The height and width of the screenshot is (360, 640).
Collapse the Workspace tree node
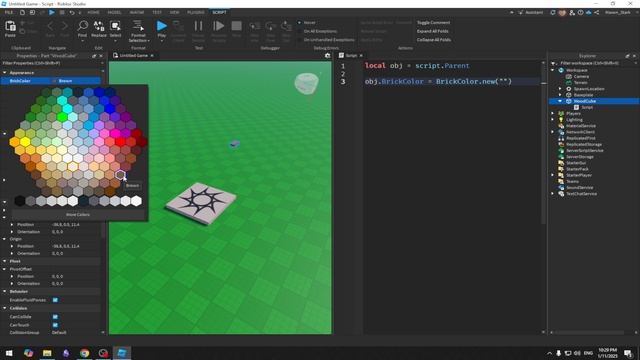tap(553, 70)
